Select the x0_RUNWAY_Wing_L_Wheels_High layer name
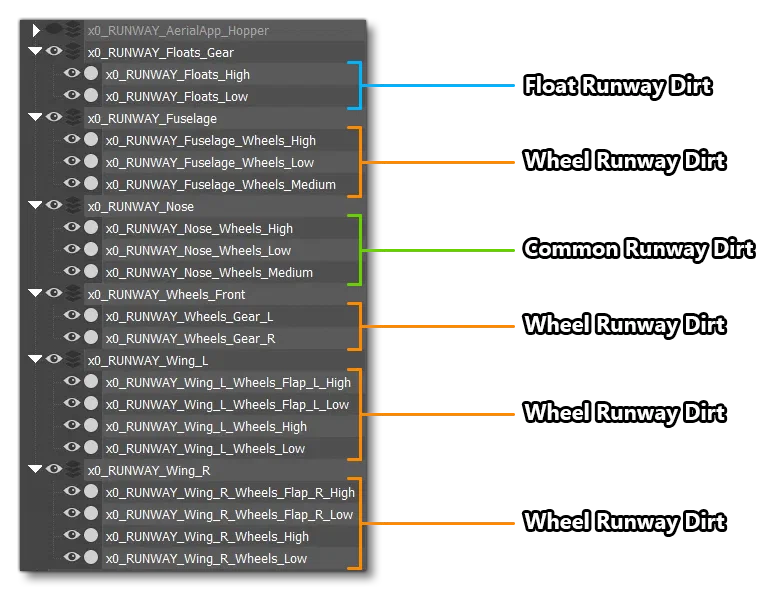Viewport: 772px width, 591px height. (206, 427)
